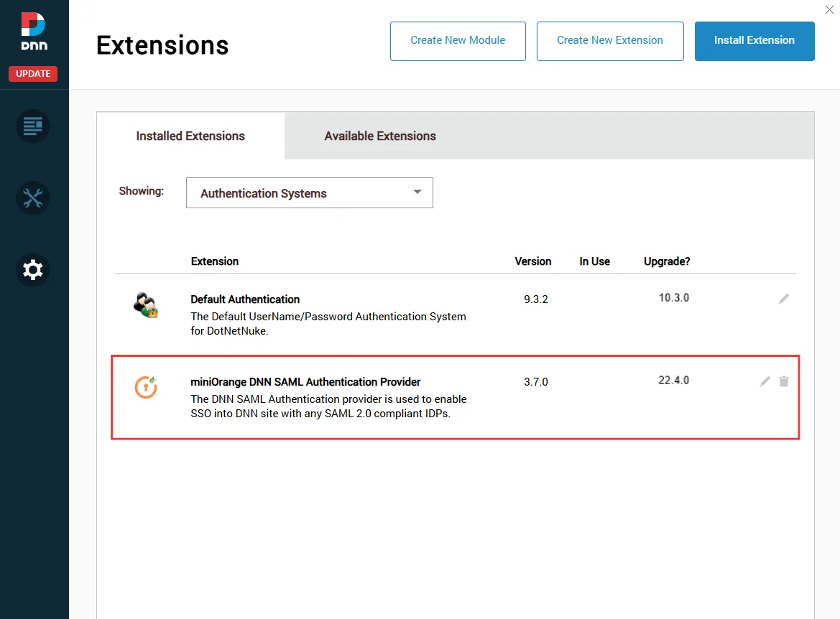Viewport: 840px width, 619px height.
Task: Click the Default UserName/Password description text
Action: point(328,323)
